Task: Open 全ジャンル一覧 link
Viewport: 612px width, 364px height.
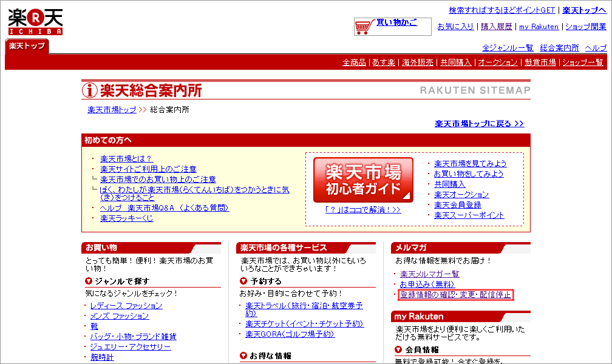Action: pos(508,47)
